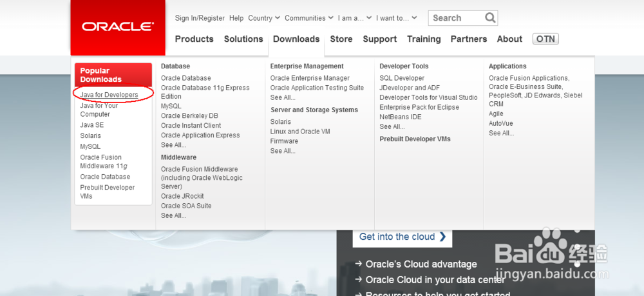Open the Training menu
644x296 pixels.
click(424, 39)
